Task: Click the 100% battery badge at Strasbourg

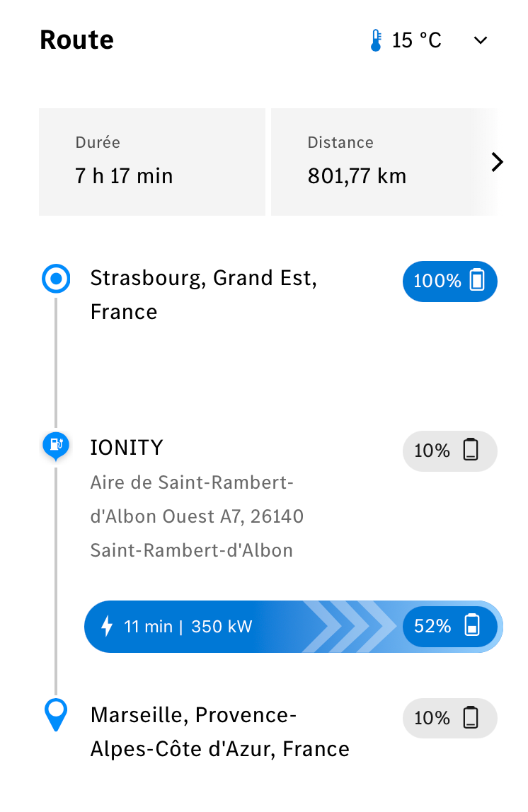Action: (x=449, y=282)
